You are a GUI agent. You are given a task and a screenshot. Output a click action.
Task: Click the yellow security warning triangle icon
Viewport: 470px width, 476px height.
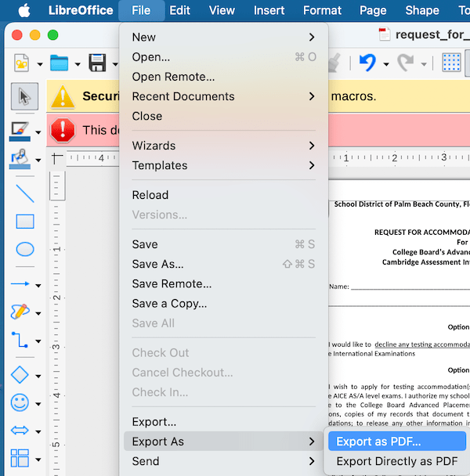(63, 97)
